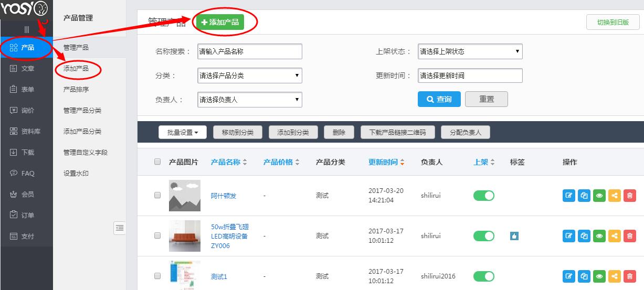Open 会员 in the sidebar
This screenshot has width=644, height=290.
26,195
